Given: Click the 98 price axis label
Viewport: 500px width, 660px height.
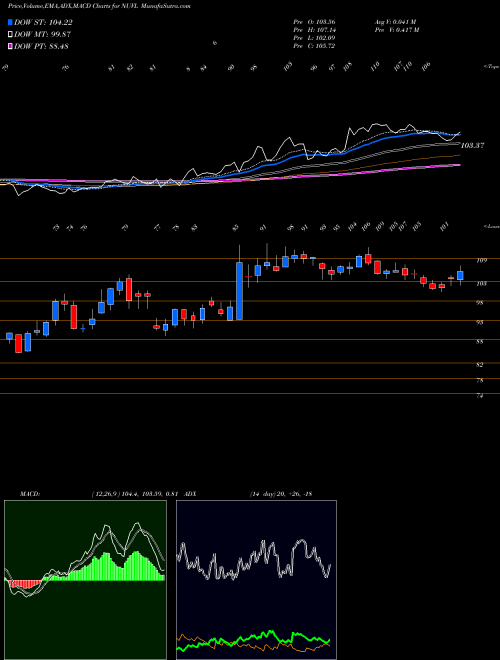Looking at the screenshot, I should (x=480, y=303).
